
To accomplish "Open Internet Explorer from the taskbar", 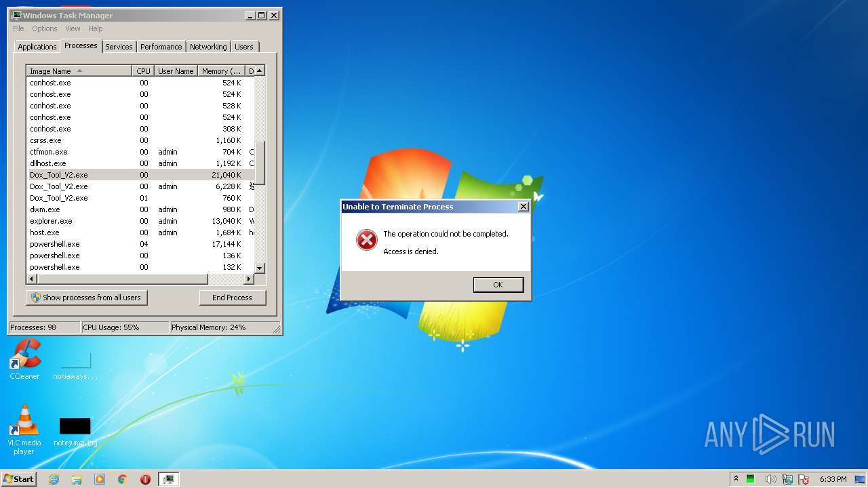I will coord(54,479).
